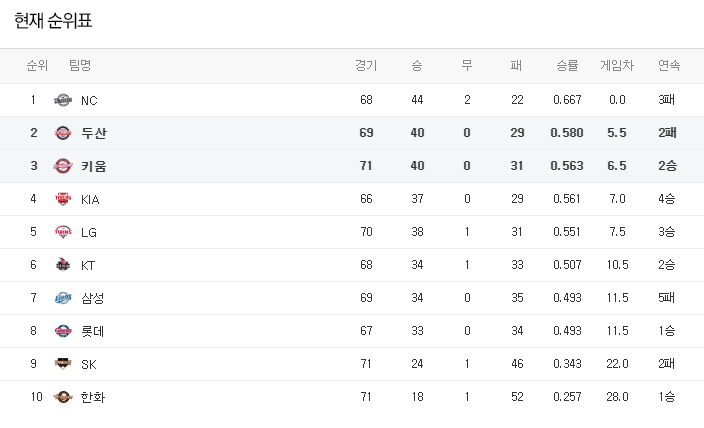Click the Hanwha Eagles team logo
Image resolution: width=704 pixels, height=428 pixels.
click(x=63, y=397)
